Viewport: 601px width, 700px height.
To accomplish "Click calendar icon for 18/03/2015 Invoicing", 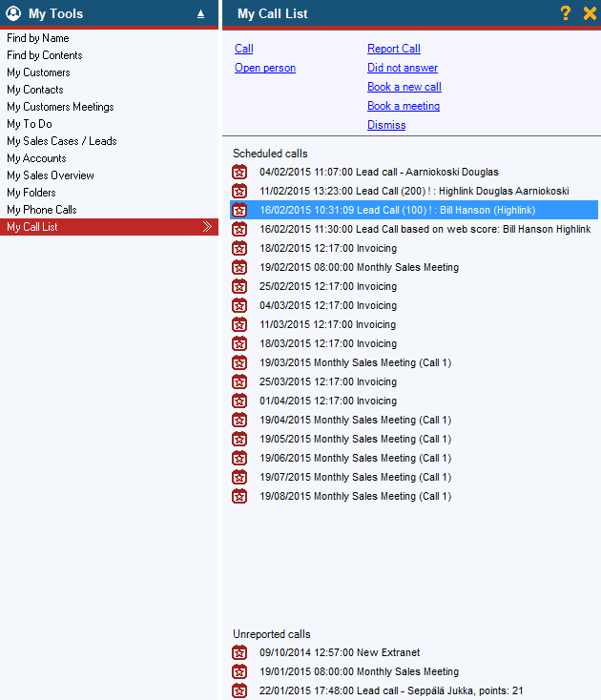I will click(x=239, y=343).
